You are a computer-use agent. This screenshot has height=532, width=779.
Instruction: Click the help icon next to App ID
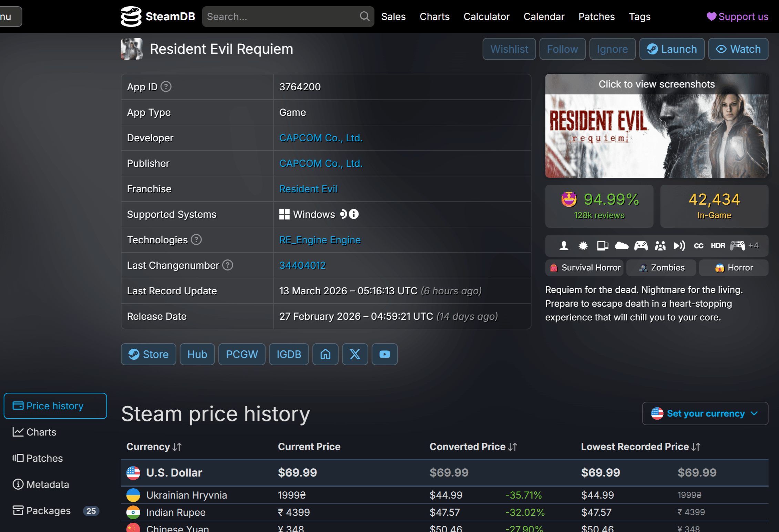(166, 86)
